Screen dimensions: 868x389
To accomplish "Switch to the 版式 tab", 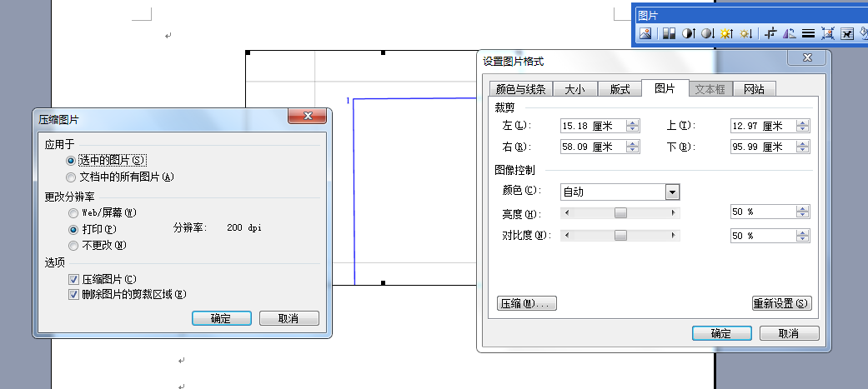I will tap(620, 89).
